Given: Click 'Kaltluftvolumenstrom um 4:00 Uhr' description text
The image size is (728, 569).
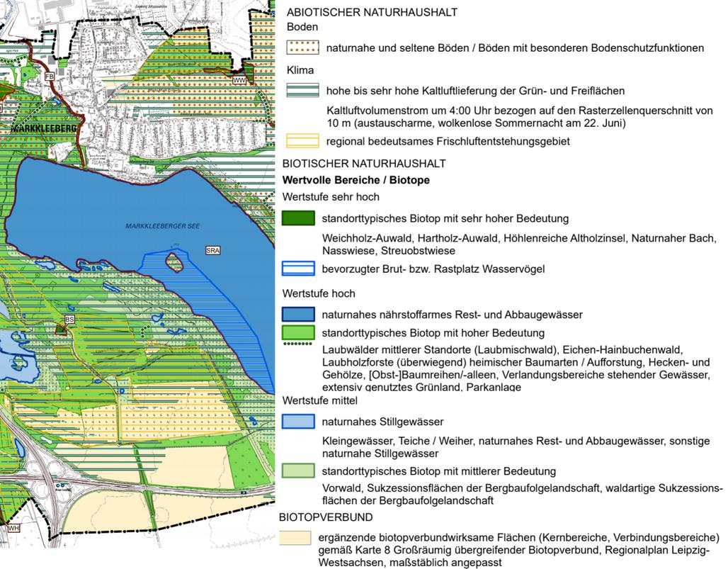Looking at the screenshot, I should 520,117.
